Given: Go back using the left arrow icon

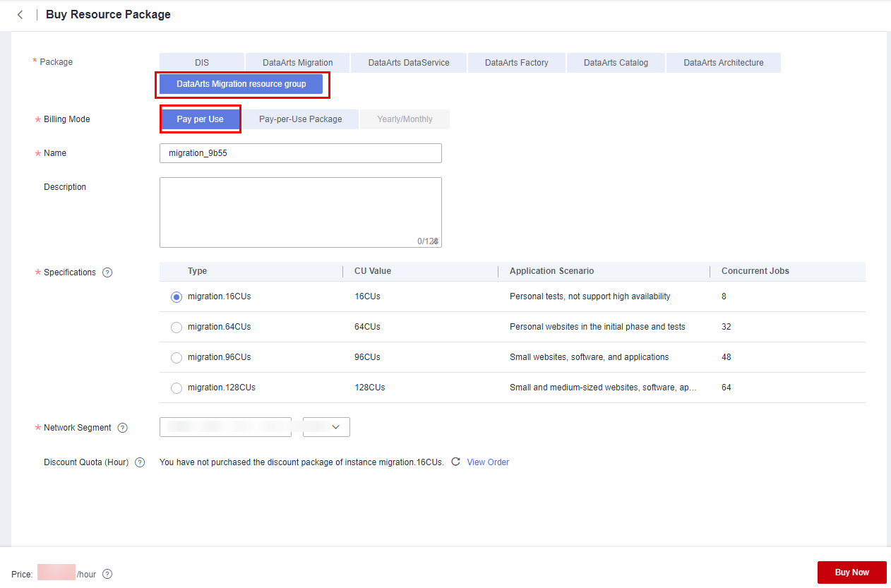Looking at the screenshot, I should (20, 15).
